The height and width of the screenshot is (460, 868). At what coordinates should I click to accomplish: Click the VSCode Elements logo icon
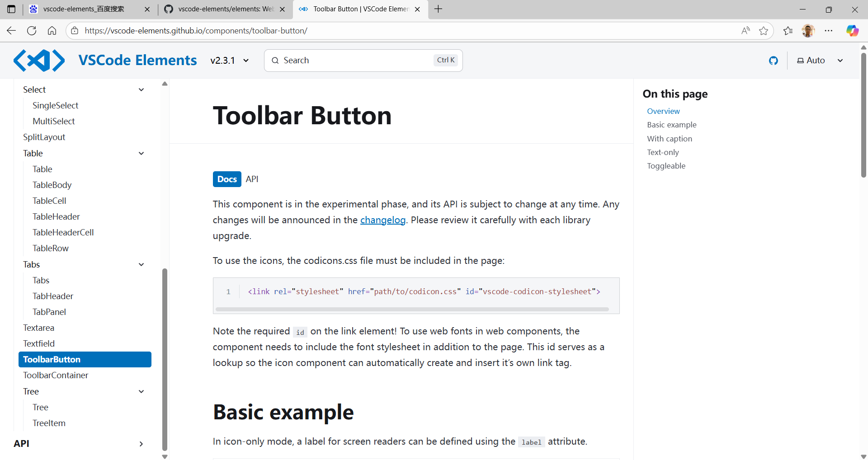pos(39,61)
